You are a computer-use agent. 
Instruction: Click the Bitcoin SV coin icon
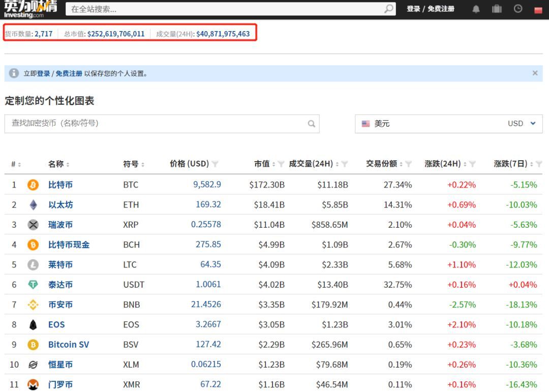(x=33, y=345)
